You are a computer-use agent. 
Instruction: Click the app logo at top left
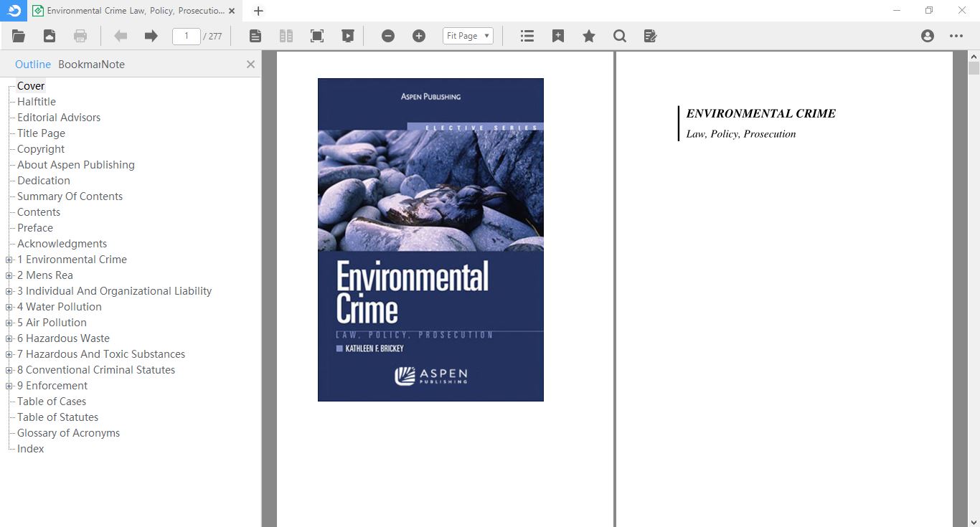[x=14, y=10]
